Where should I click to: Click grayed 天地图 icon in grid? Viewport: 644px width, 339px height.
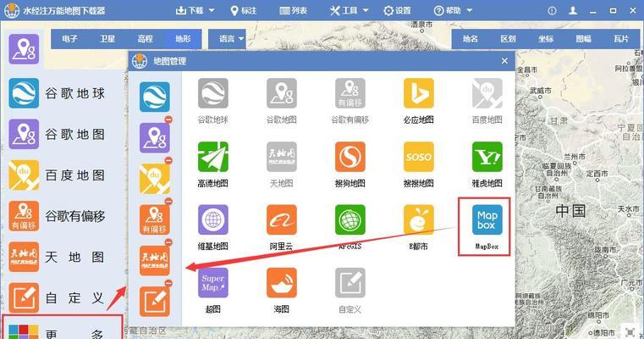(x=281, y=157)
